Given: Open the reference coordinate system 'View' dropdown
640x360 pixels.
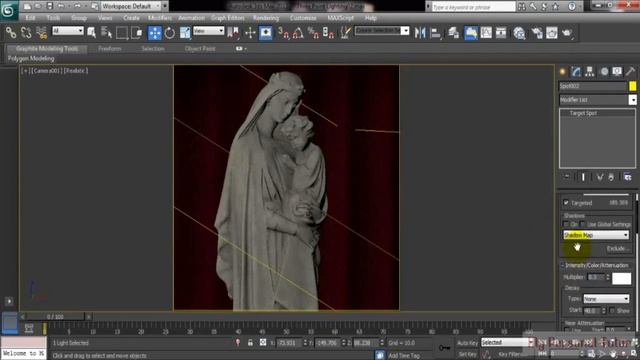Looking at the screenshot, I should click(209, 31).
